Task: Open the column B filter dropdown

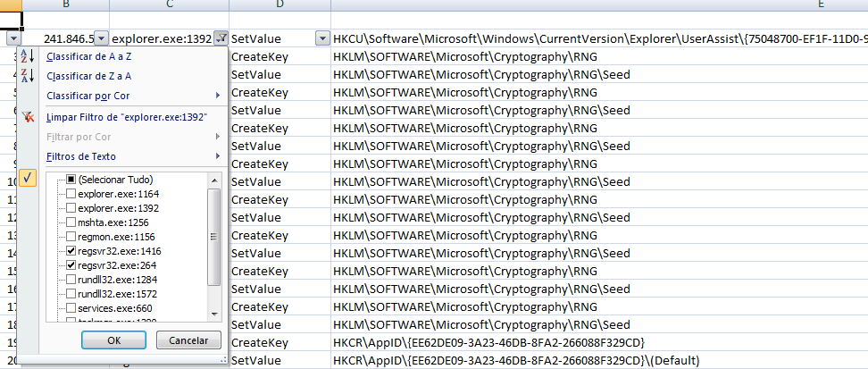Action: (x=101, y=39)
